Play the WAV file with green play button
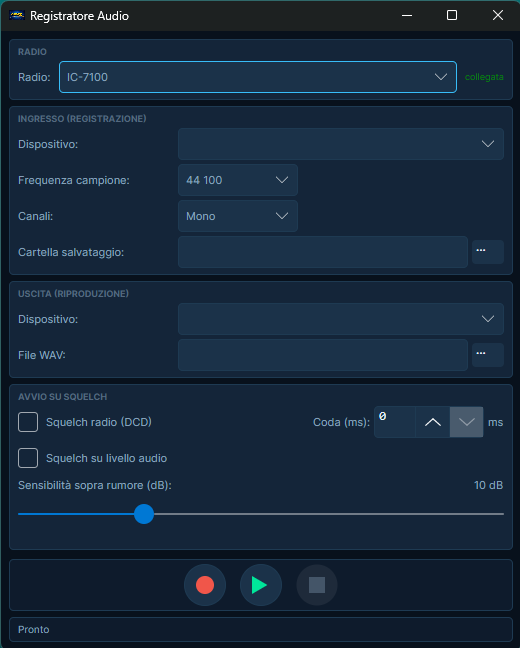Screen dimensions: 520x648 261,585
